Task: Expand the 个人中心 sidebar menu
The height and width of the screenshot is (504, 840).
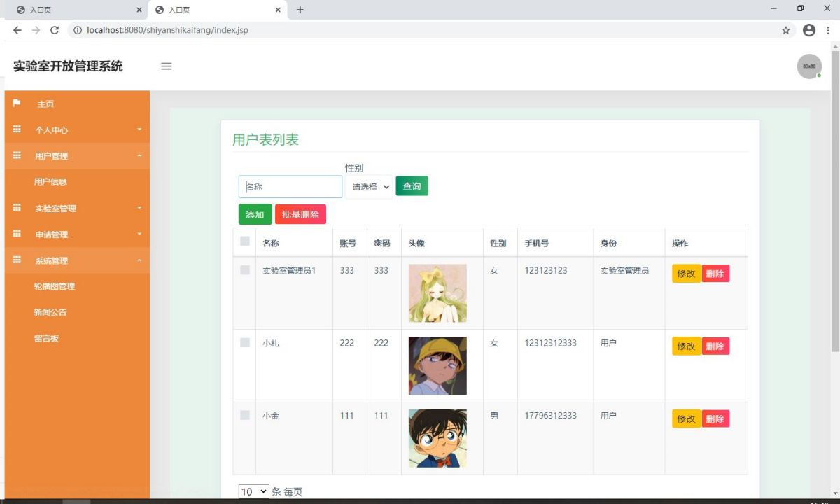Action: (x=77, y=129)
